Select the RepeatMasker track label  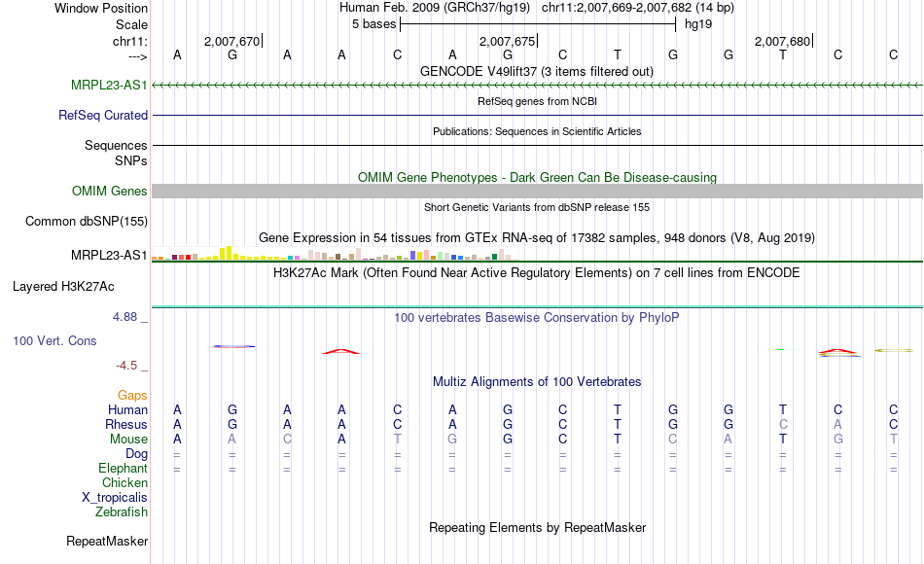107,541
